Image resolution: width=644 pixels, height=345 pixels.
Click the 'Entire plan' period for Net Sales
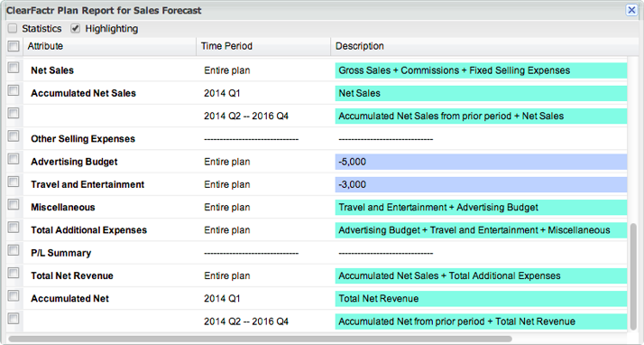[226, 70]
